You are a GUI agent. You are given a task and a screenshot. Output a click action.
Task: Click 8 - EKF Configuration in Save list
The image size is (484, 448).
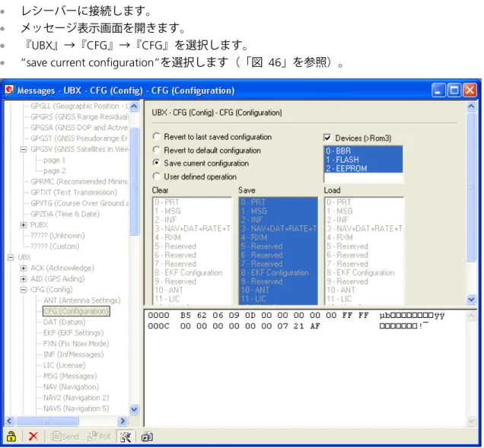click(278, 272)
